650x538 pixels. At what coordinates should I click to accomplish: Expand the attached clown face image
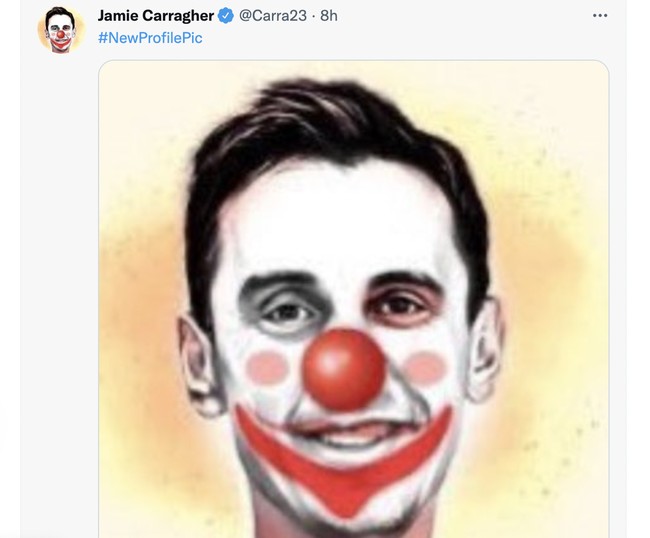coord(354,300)
